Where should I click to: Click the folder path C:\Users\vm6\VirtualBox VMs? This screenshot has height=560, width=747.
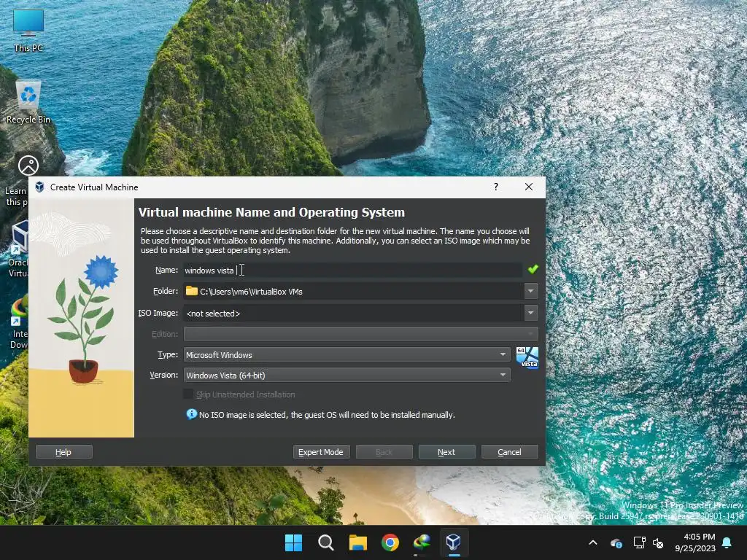(x=251, y=292)
